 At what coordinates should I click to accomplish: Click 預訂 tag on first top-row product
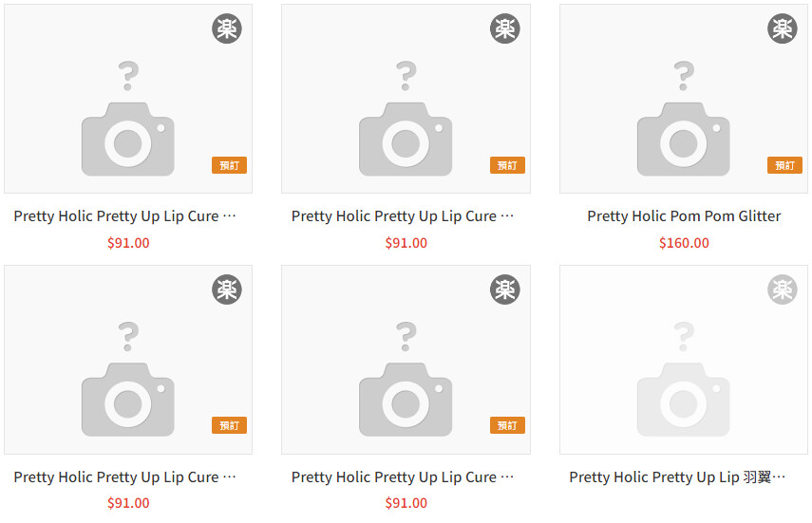point(229,165)
